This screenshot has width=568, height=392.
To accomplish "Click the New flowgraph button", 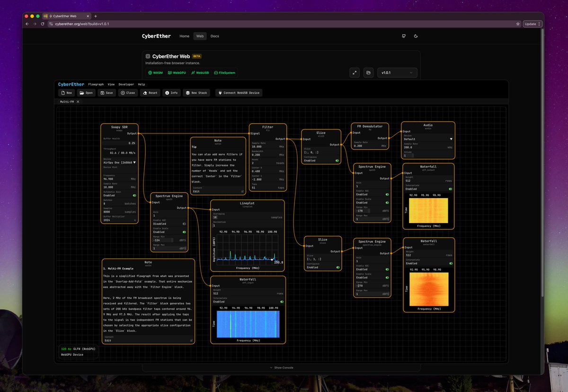I will (x=67, y=93).
